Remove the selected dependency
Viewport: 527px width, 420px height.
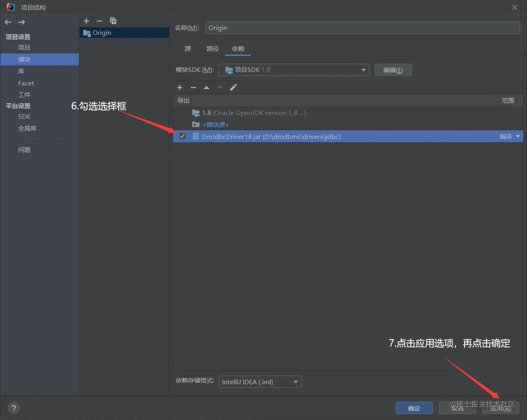[x=193, y=88]
